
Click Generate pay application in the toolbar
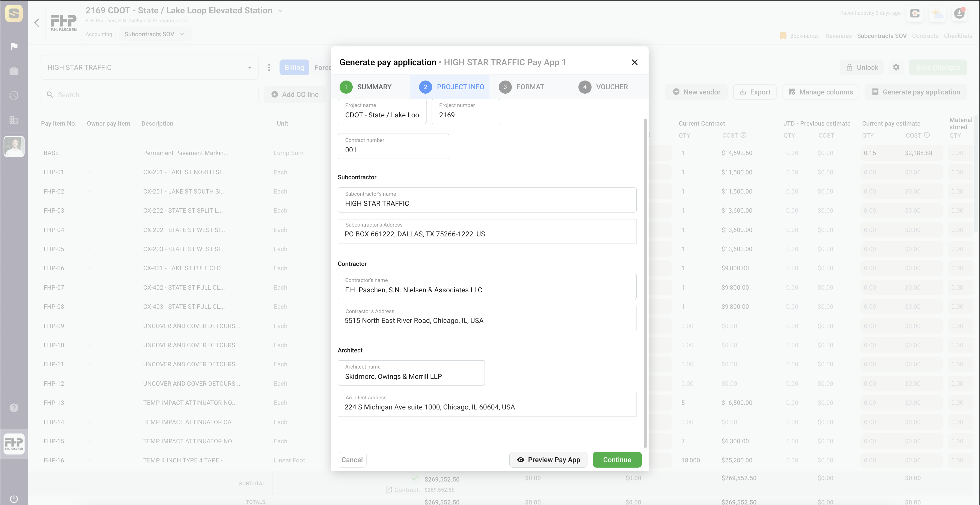(x=916, y=92)
